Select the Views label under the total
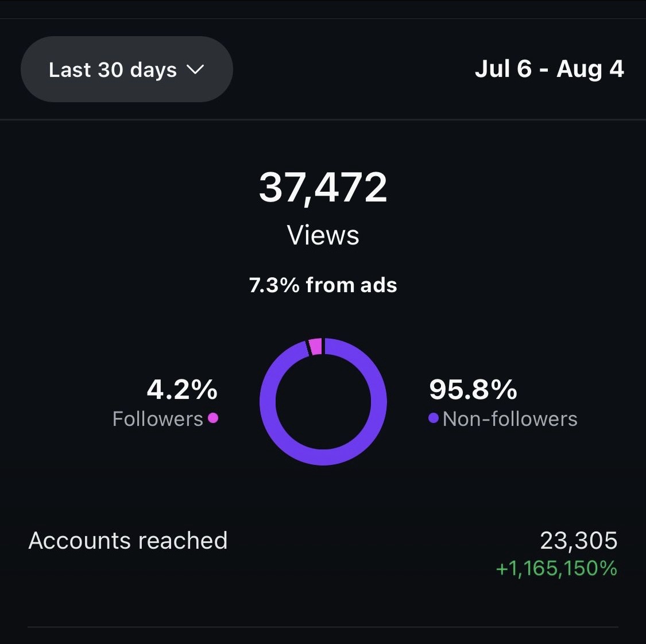 pos(323,235)
